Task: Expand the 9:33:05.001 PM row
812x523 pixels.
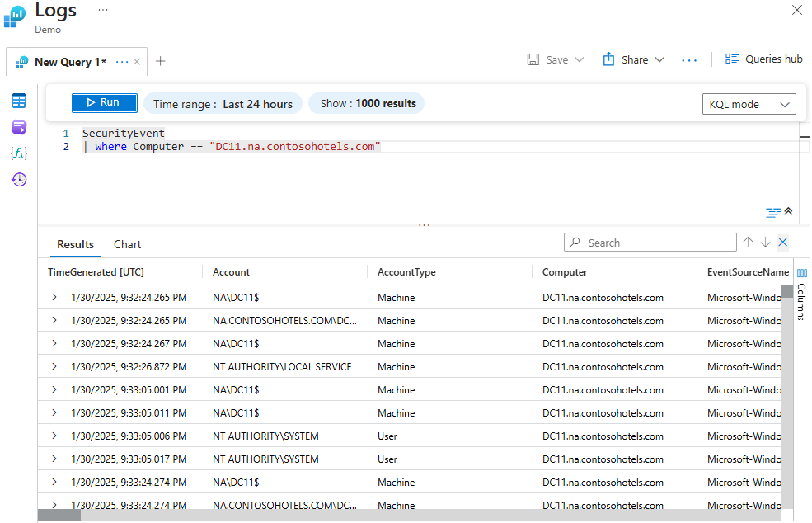Action: (x=54, y=390)
